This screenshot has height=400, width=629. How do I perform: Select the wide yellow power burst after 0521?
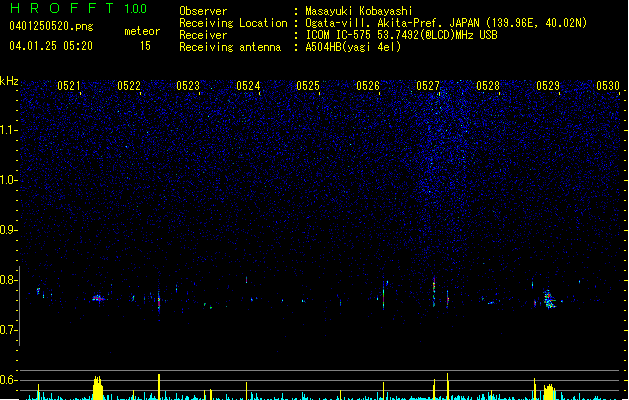[98, 388]
